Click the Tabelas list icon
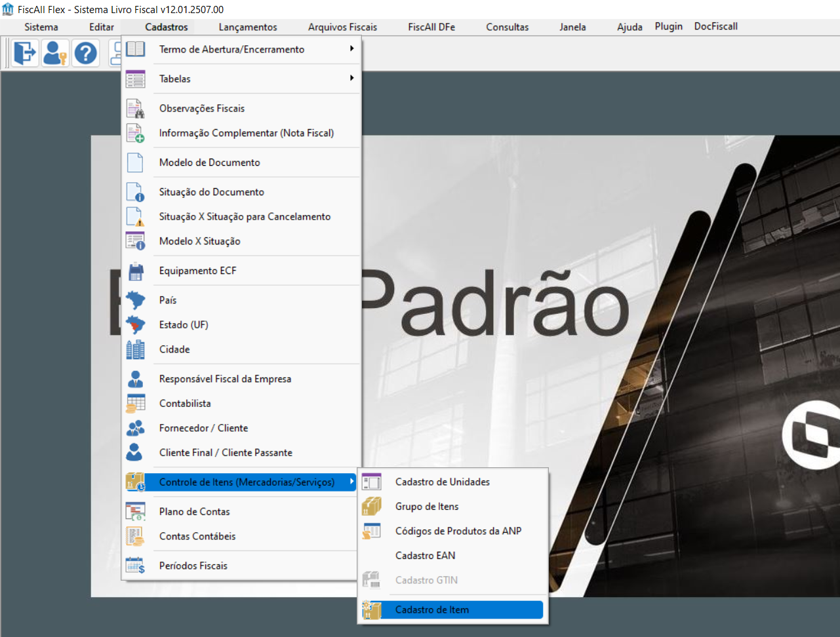Image resolution: width=840 pixels, height=637 pixels. pyautogui.click(x=135, y=79)
